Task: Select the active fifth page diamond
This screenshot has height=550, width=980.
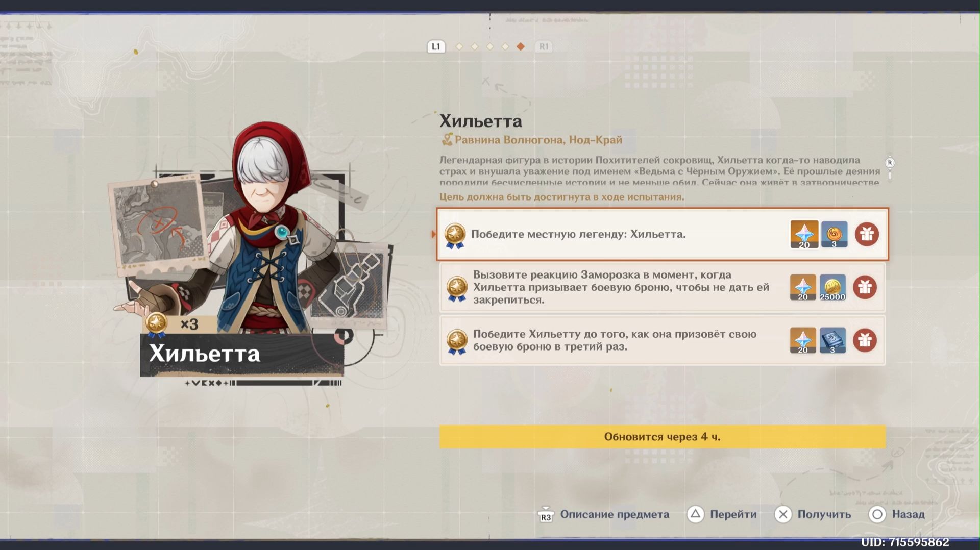Action: [521, 46]
